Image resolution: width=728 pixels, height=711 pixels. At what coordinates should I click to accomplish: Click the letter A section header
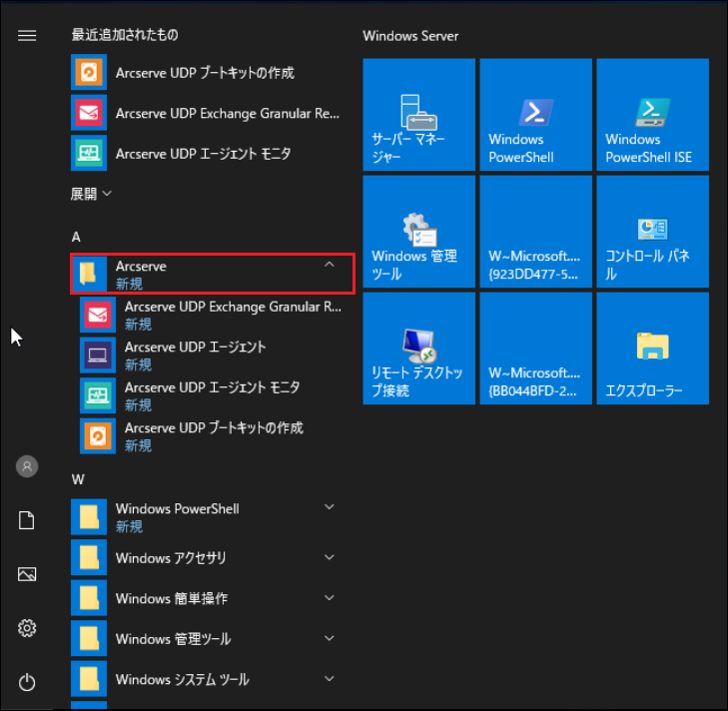(x=76, y=237)
